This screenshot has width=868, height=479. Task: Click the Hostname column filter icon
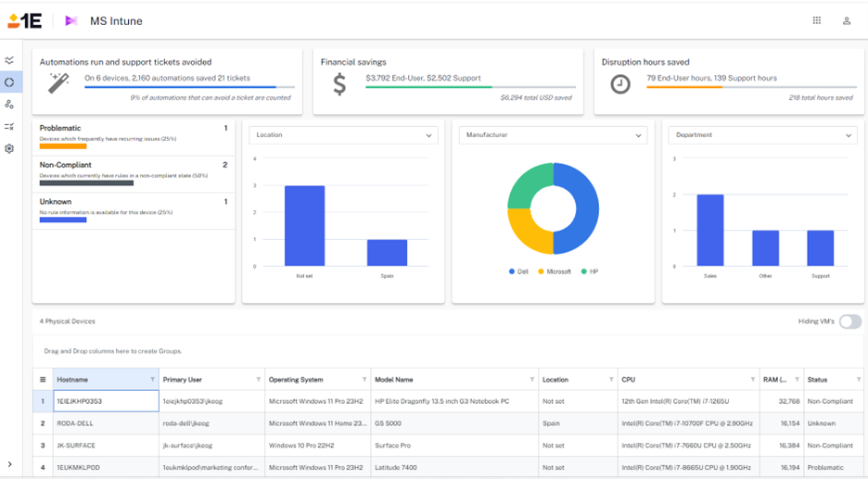tap(152, 380)
